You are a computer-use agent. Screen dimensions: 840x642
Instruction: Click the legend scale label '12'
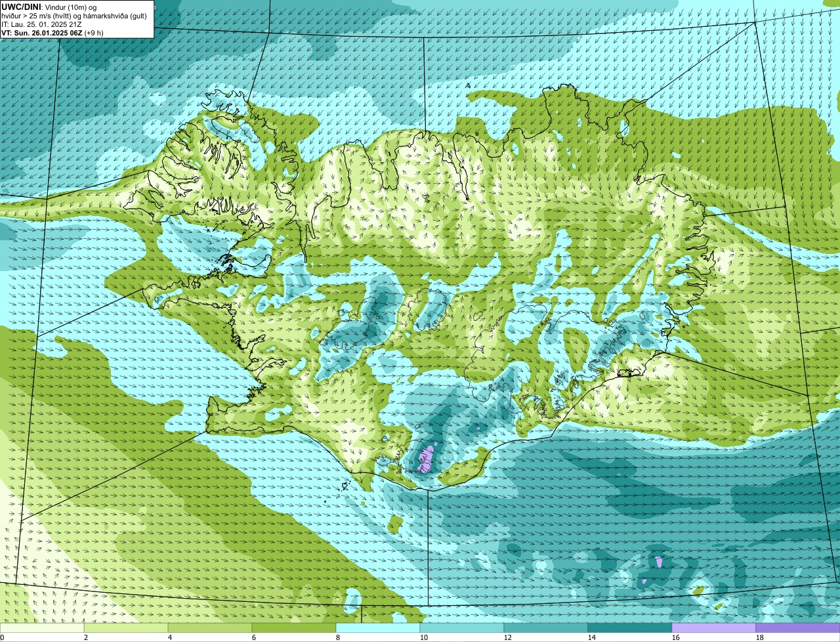click(x=508, y=637)
